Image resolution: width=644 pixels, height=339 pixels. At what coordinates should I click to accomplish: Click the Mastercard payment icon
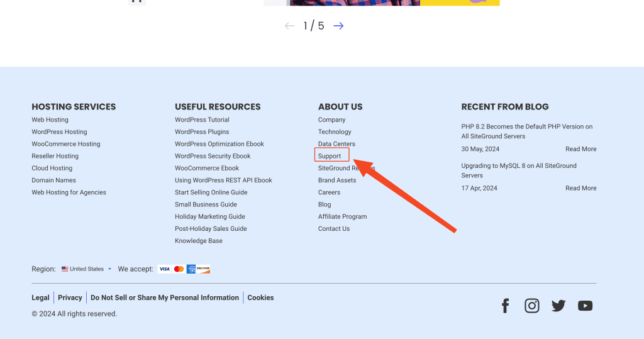coord(179,269)
